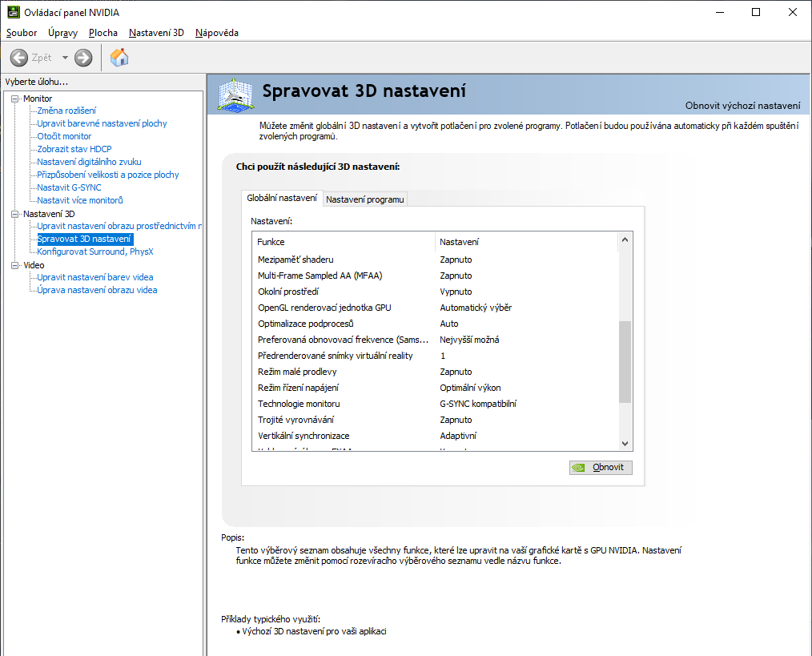Open Změna rozlišení task
812x656 pixels.
(x=66, y=111)
